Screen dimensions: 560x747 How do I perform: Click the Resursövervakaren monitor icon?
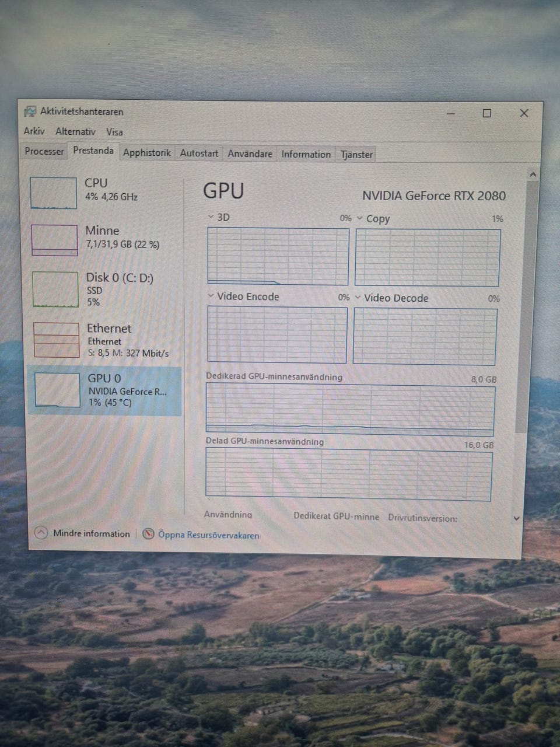[149, 534]
